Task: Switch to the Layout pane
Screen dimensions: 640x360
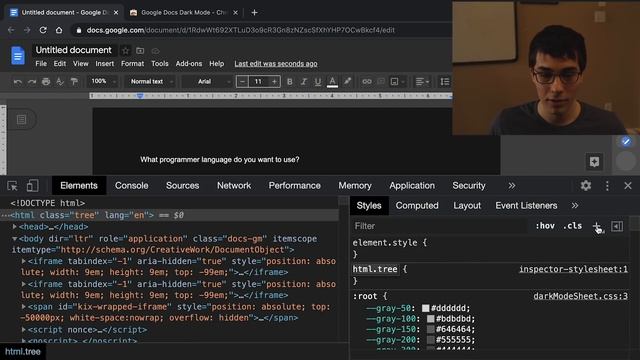Action: click(467, 206)
